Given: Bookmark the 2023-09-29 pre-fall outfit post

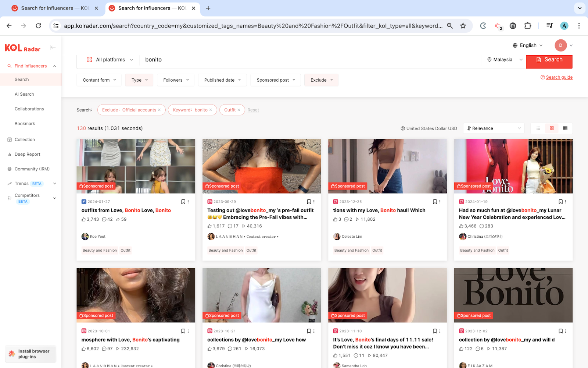Looking at the screenshot, I should [309, 202].
